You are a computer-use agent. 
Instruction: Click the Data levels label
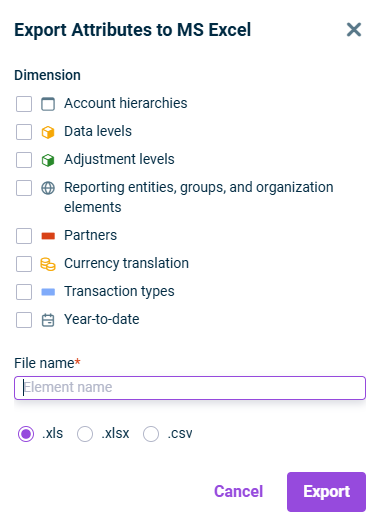pos(98,131)
